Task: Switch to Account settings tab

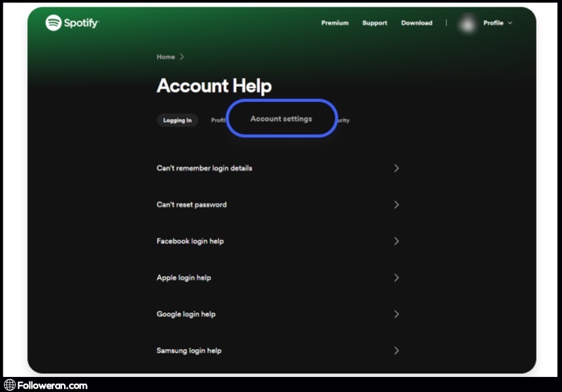Action: (281, 119)
